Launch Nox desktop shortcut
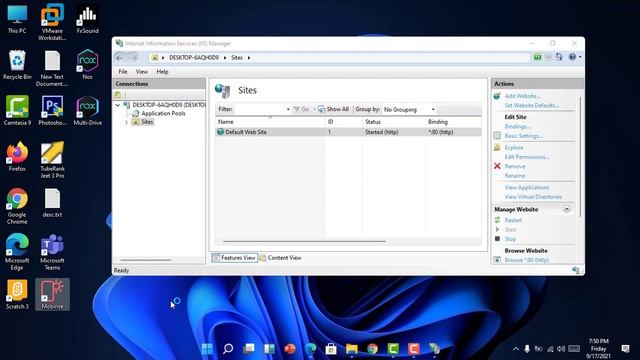 click(87, 65)
